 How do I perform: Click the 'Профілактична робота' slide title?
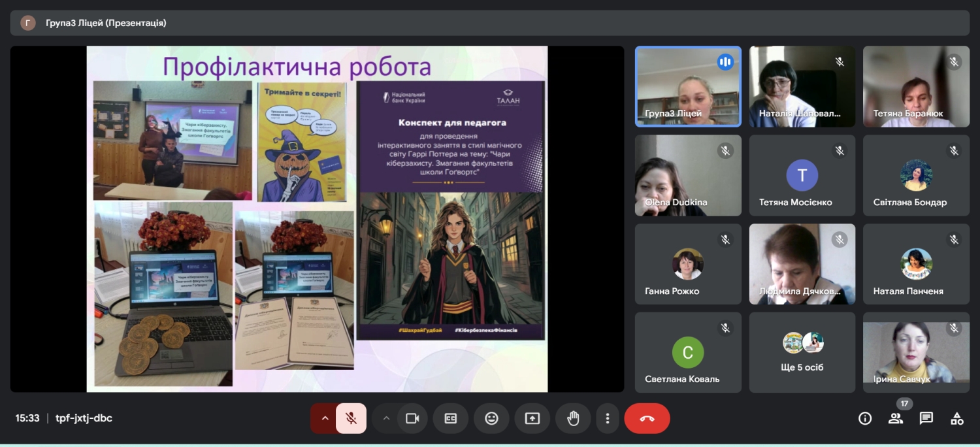tap(297, 67)
